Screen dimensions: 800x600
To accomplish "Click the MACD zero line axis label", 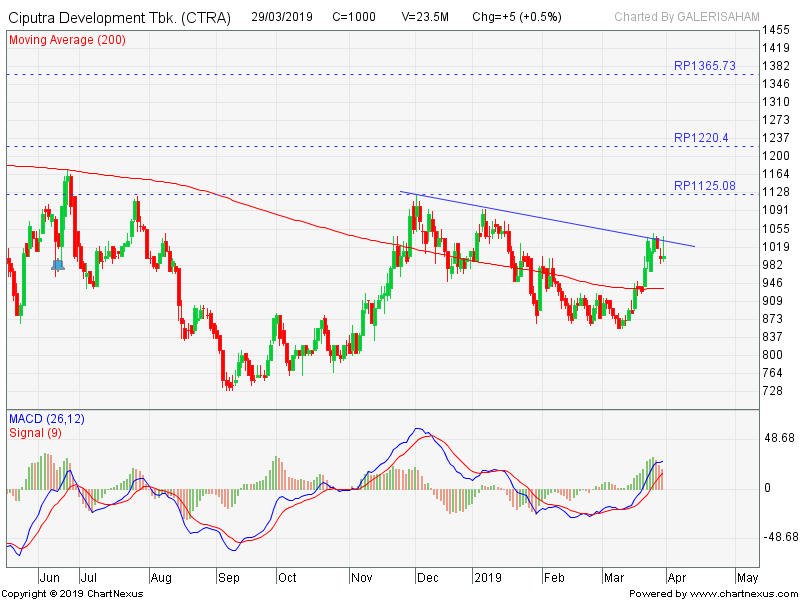I will [767, 488].
